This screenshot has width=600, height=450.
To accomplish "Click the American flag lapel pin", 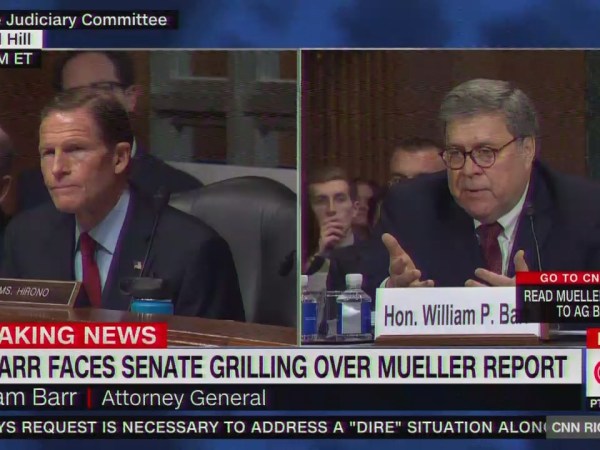I will click(x=138, y=264).
